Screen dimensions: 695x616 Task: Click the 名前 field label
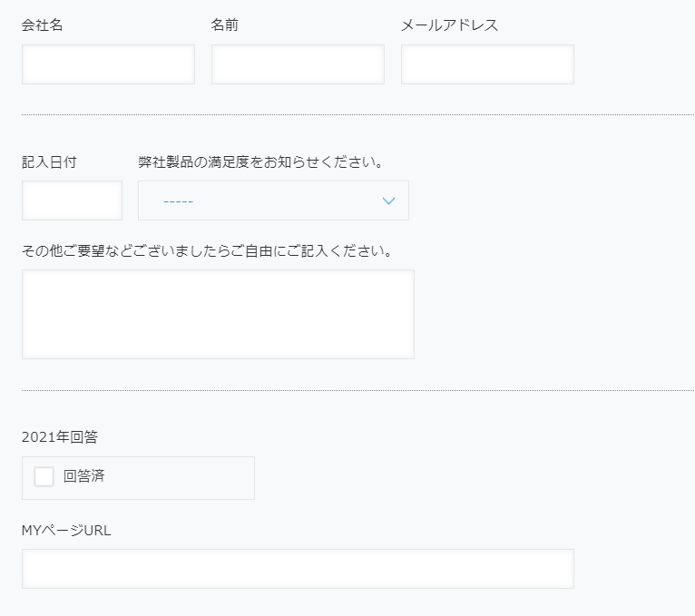(x=225, y=25)
